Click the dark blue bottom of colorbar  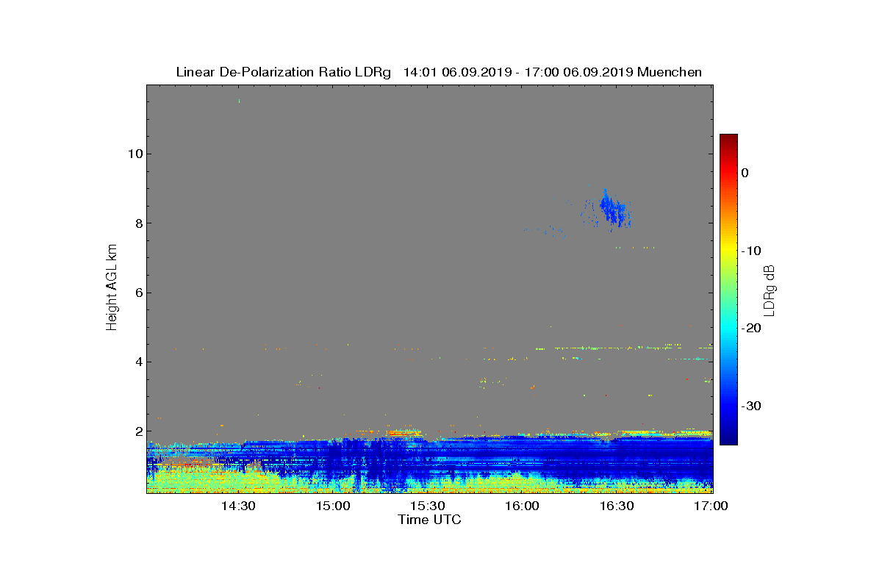[728, 437]
